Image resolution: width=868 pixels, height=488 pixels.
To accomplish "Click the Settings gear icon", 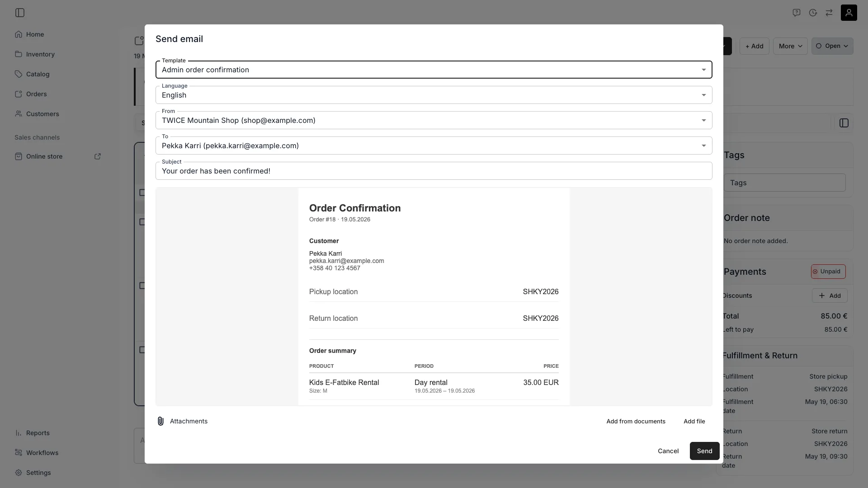I will pos(19,473).
